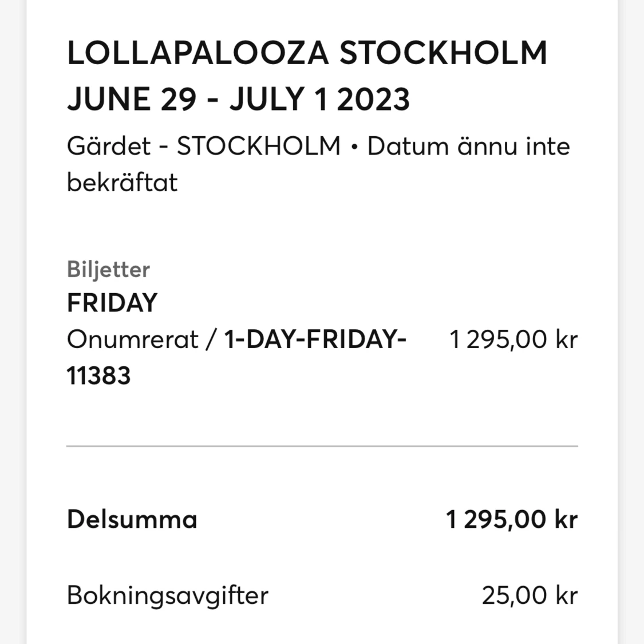The width and height of the screenshot is (644, 644).
Task: Click the year 2023 in the heading
Action: click(373, 99)
